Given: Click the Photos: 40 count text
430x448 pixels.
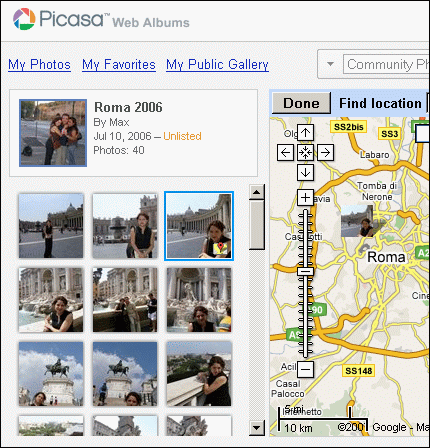Looking at the screenshot, I should click(119, 150).
